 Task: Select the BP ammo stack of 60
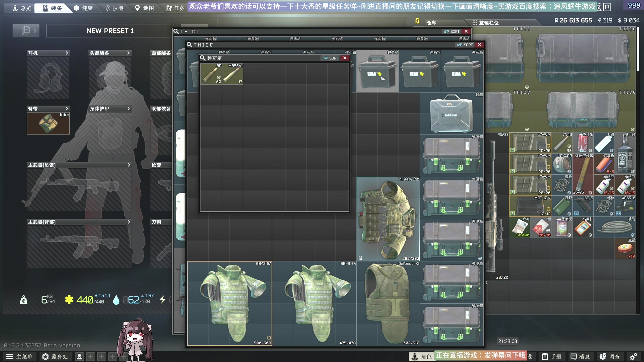(211, 74)
